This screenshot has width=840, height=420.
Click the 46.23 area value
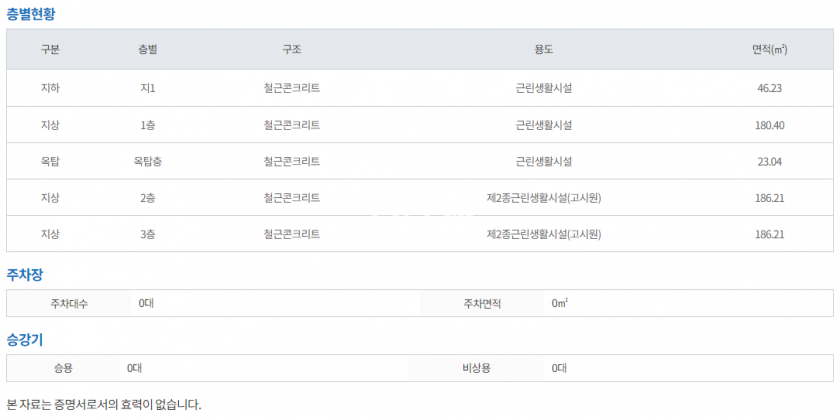769,88
